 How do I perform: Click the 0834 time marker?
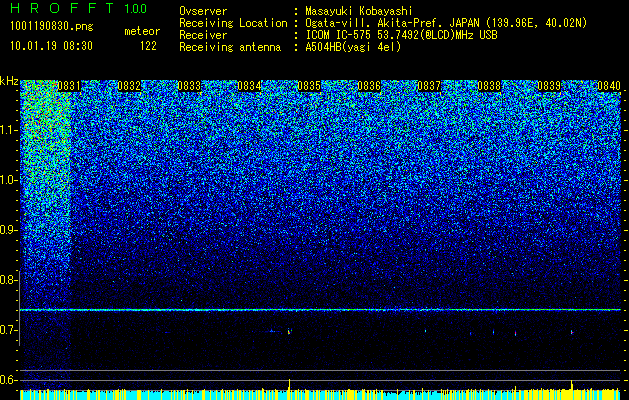pos(249,86)
